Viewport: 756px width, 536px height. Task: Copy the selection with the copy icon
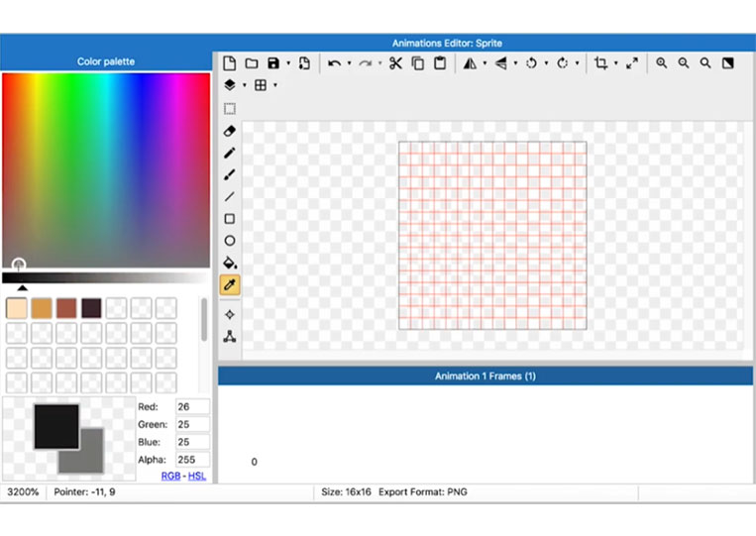tap(418, 63)
